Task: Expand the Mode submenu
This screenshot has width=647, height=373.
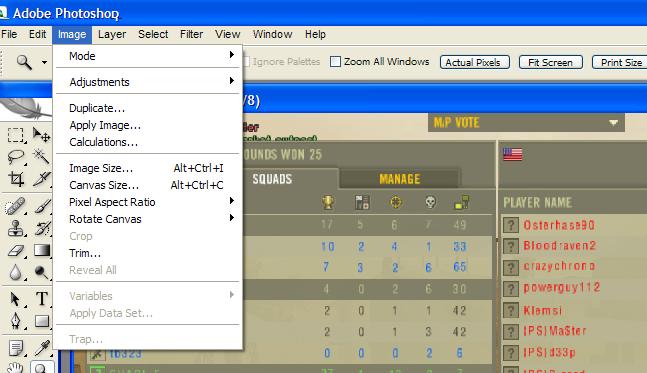Action: tap(147, 56)
